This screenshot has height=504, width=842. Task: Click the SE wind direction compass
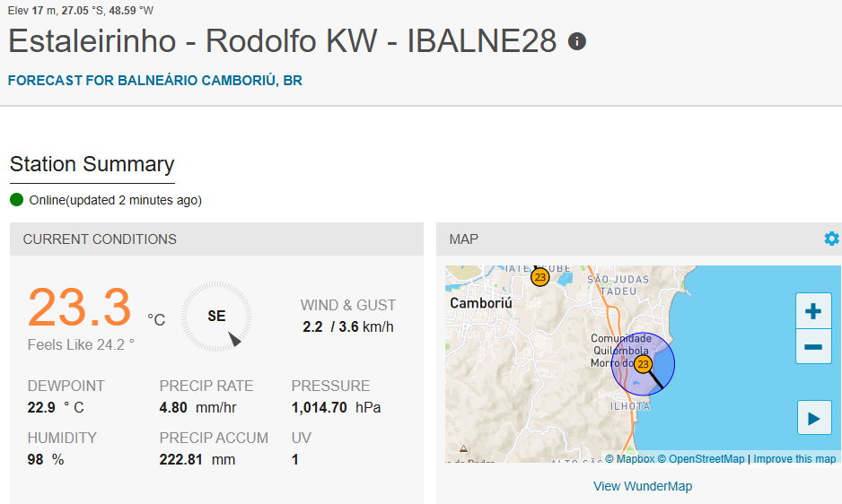216,317
